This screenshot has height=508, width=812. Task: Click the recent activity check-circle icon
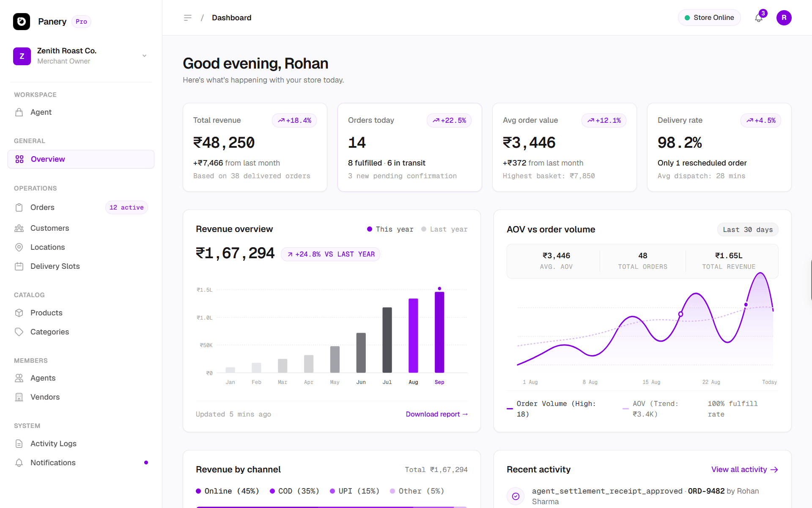pos(516,496)
